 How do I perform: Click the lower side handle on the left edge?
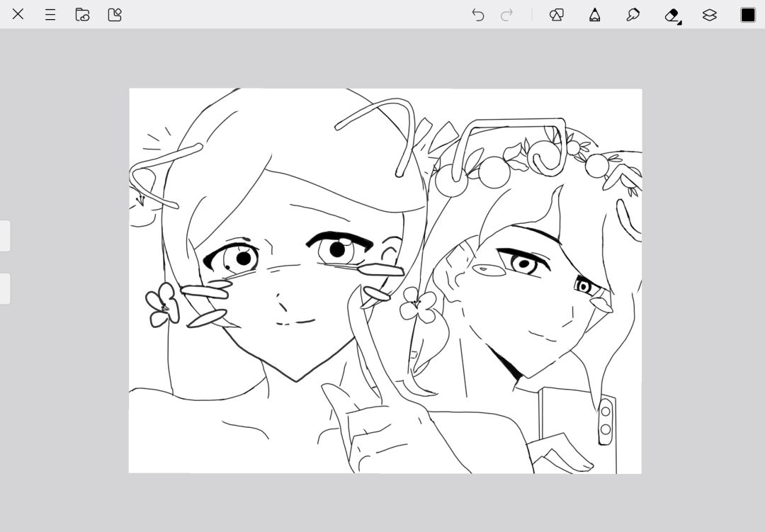(5, 288)
